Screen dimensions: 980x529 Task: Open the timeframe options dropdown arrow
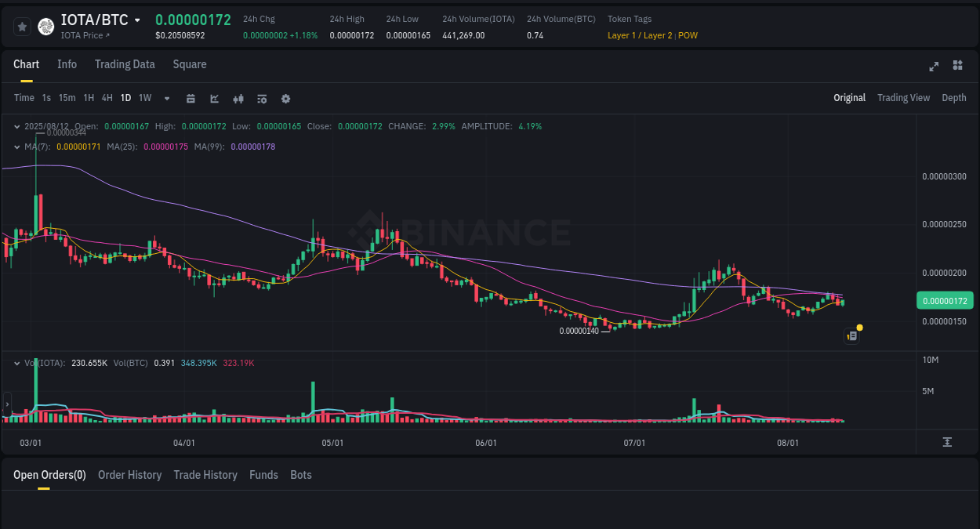pos(166,98)
